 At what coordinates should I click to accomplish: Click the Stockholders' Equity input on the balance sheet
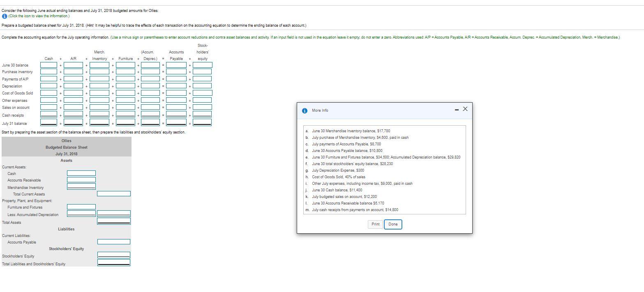tap(114, 255)
